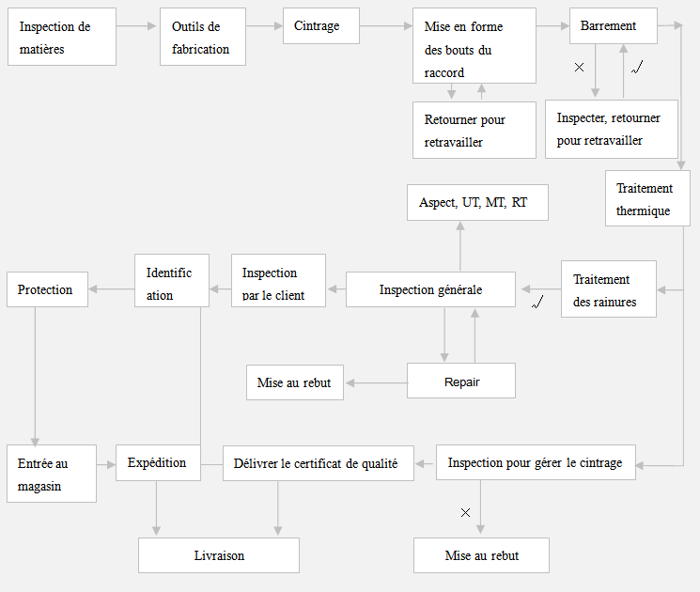Click the 'Inspection générale' box
This screenshot has width=700, height=592.
pos(431,289)
